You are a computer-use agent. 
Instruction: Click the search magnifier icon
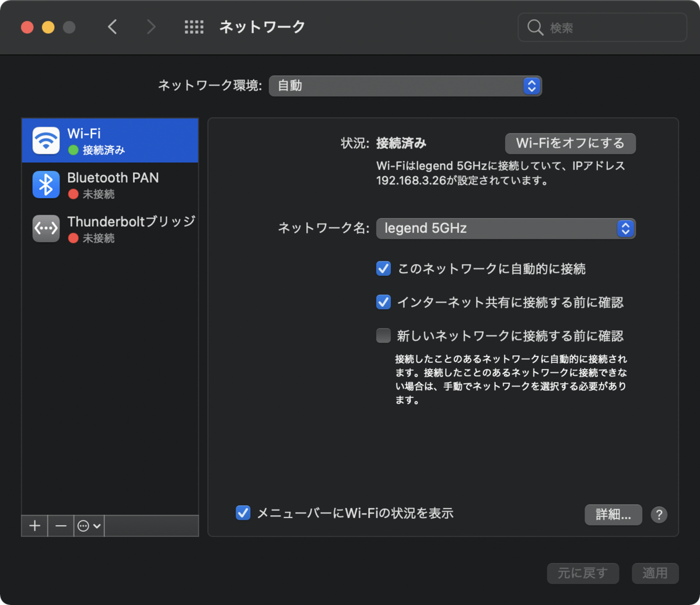click(535, 27)
